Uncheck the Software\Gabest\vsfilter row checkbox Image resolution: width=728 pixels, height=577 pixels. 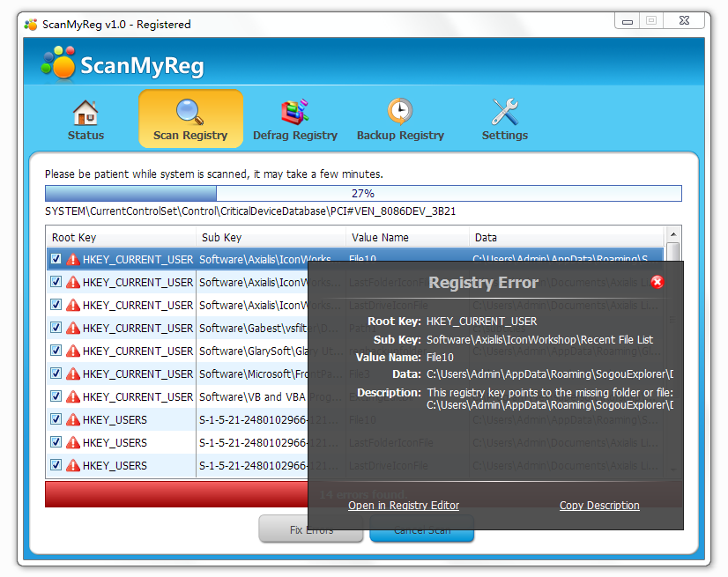coord(56,328)
